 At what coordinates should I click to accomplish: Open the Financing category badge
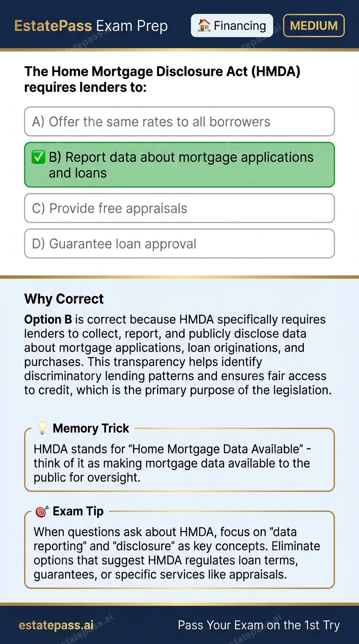pos(231,25)
